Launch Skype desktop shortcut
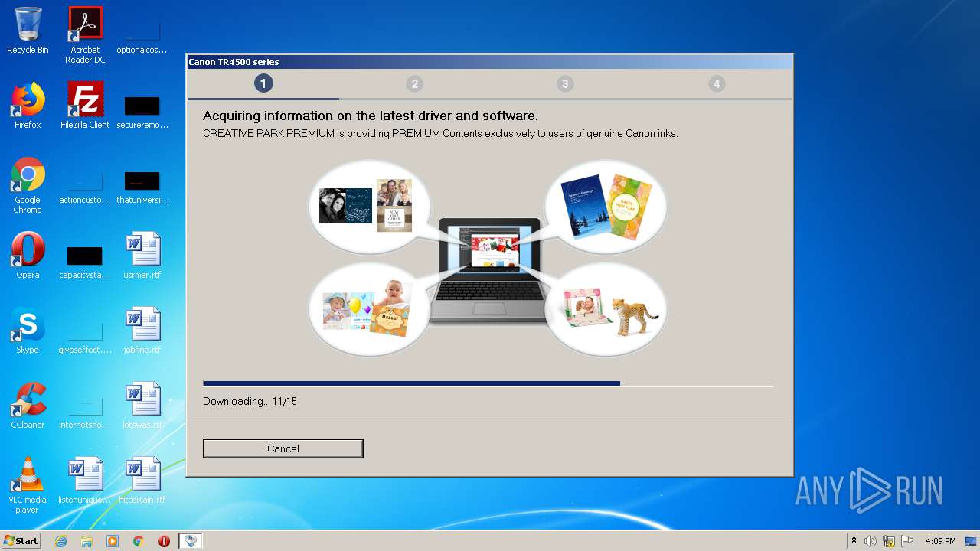This screenshot has width=980, height=551. pyautogui.click(x=28, y=331)
